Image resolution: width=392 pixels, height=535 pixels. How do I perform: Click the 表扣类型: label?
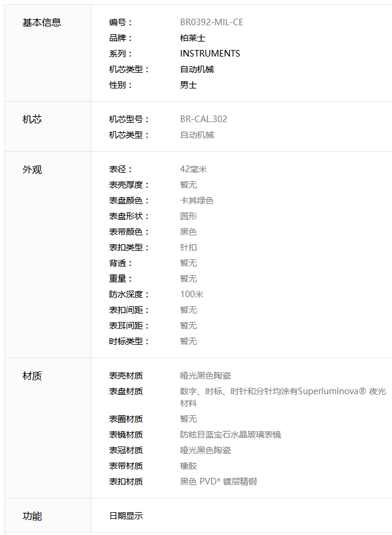click(x=129, y=247)
